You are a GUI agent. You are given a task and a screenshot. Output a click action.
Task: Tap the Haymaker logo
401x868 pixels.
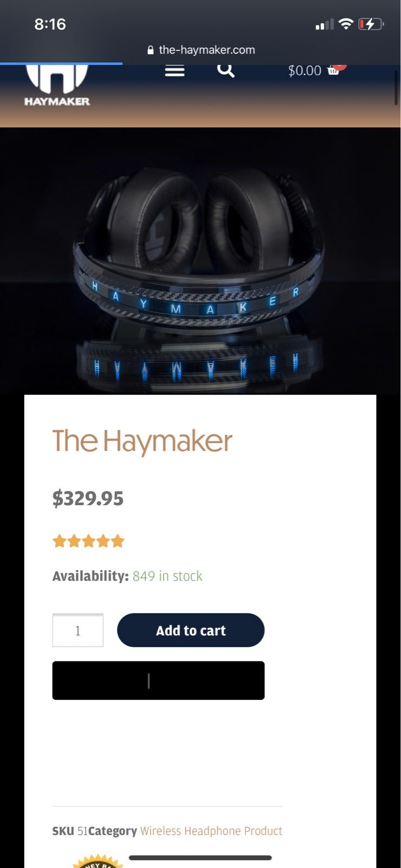tap(57, 85)
